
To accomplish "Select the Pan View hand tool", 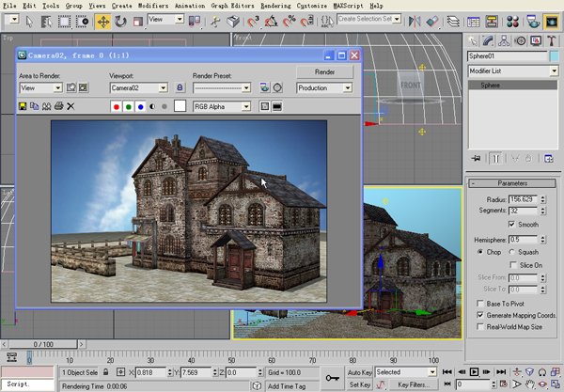I will pyautogui.click(x=530, y=384).
